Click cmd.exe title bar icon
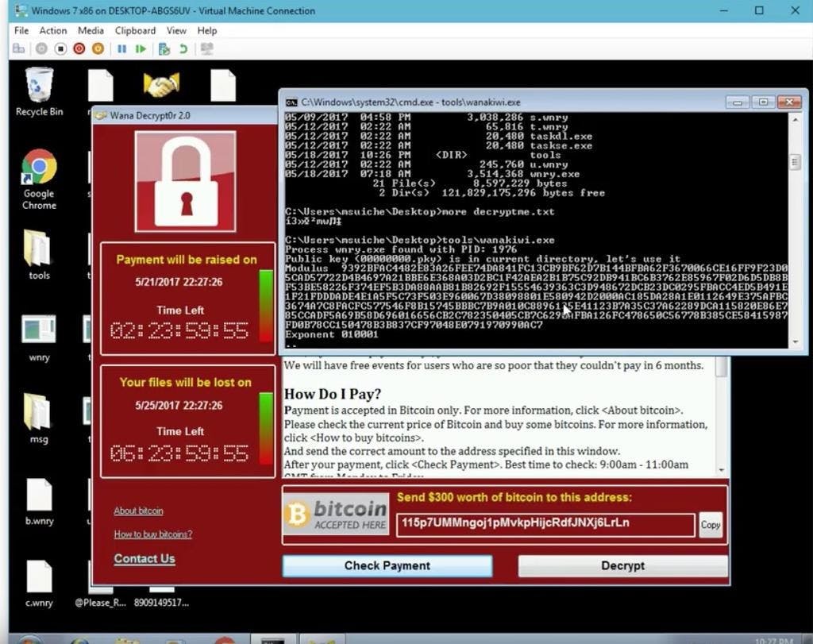 [291, 102]
